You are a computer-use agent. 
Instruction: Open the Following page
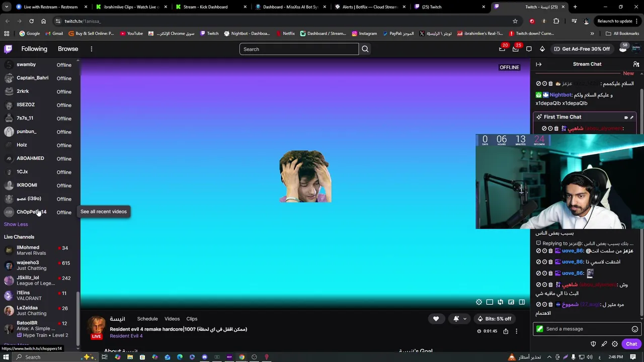click(34, 49)
